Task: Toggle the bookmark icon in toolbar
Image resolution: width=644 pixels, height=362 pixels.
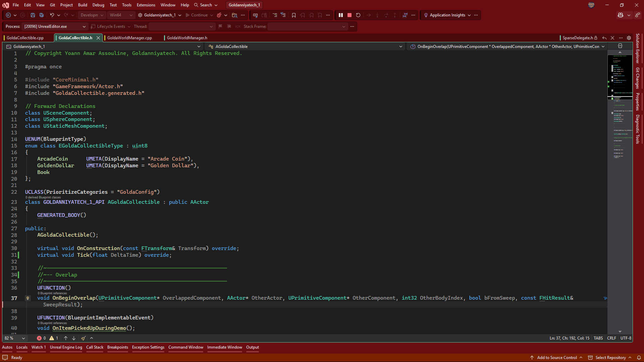Action: coord(294,15)
